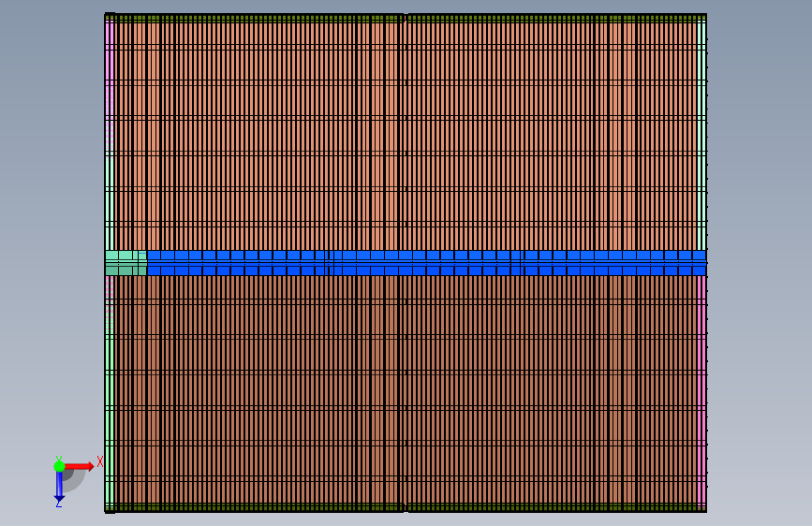Pick the light green strip on the lower-left edge
This screenshot has height=526, width=812.
tap(110, 419)
